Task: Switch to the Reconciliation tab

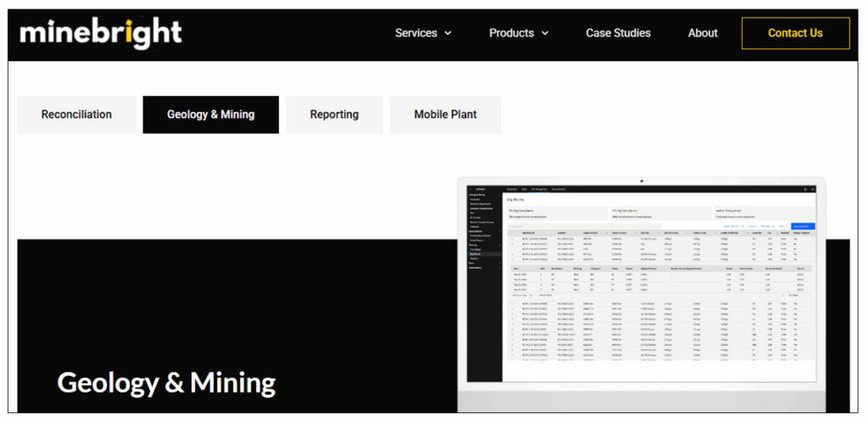Action: point(76,115)
